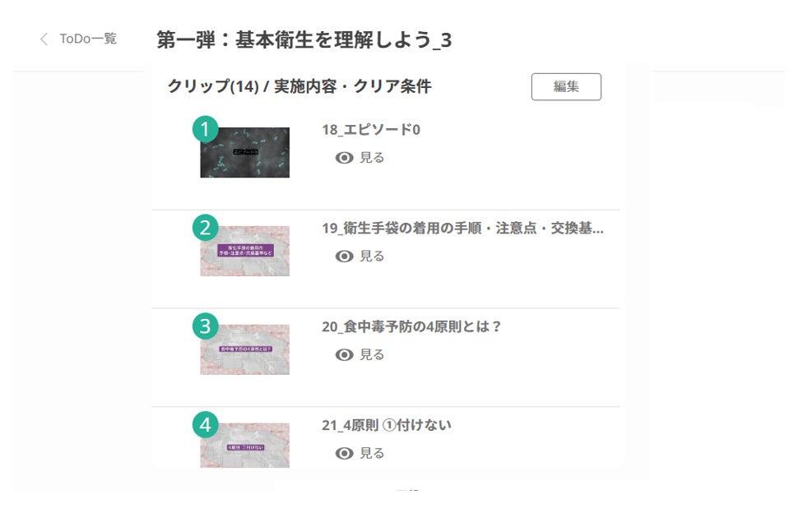Select the 19_衛生手袋の着用の手順 clip title
The image size is (812, 513).
click(462, 229)
